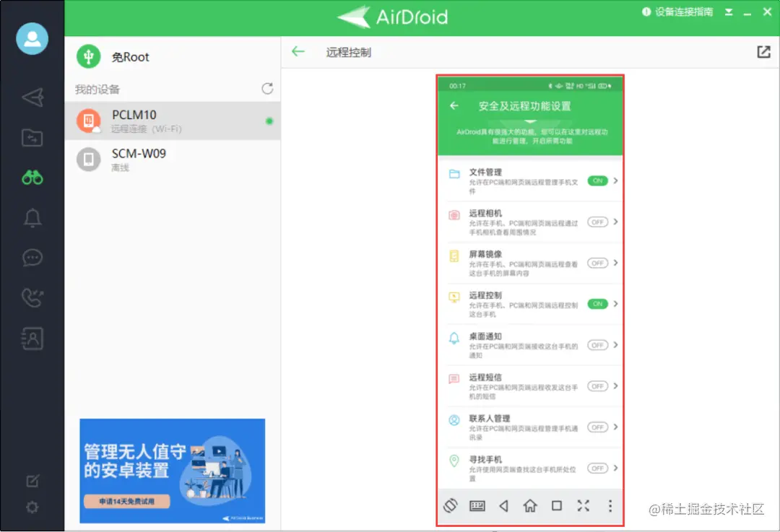The height and width of the screenshot is (532, 780).
Task: Click the phone screen's back arrow
Action: tap(454, 105)
